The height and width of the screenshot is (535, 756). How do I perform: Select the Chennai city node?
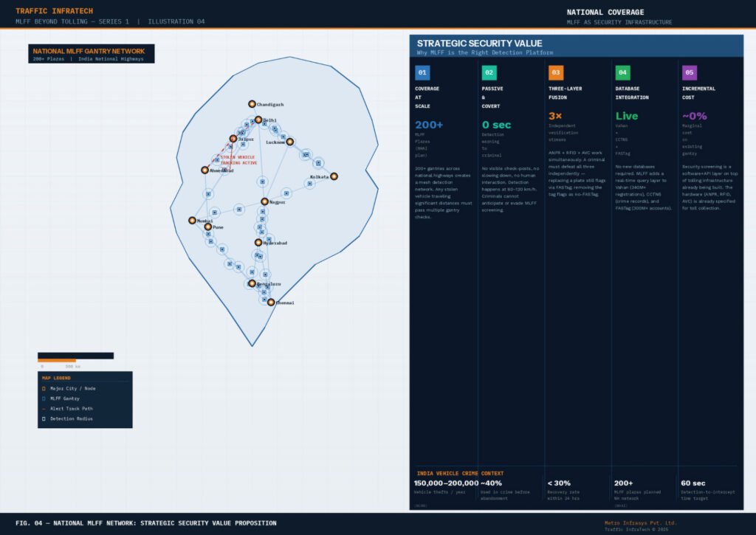pyautogui.click(x=271, y=303)
